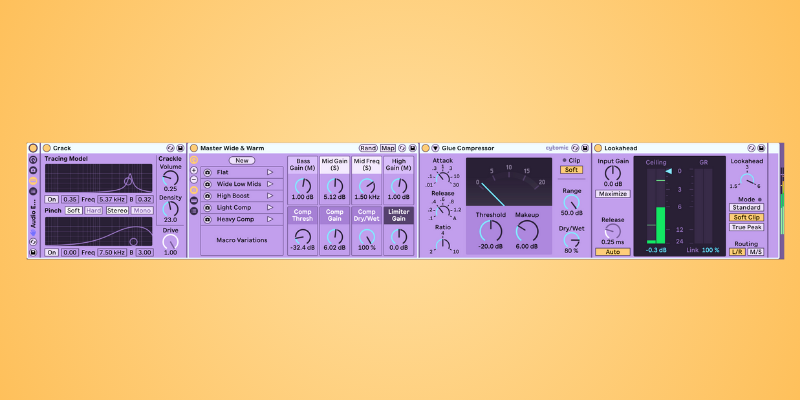The image size is (800, 400).
Task: Click the Maximize button in Lookahead
Action: click(613, 194)
